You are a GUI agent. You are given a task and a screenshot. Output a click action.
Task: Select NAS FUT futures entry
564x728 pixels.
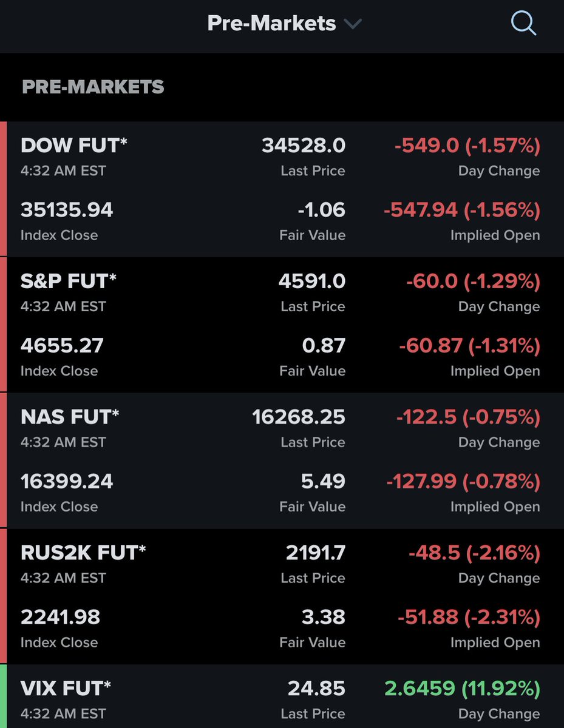click(282, 460)
